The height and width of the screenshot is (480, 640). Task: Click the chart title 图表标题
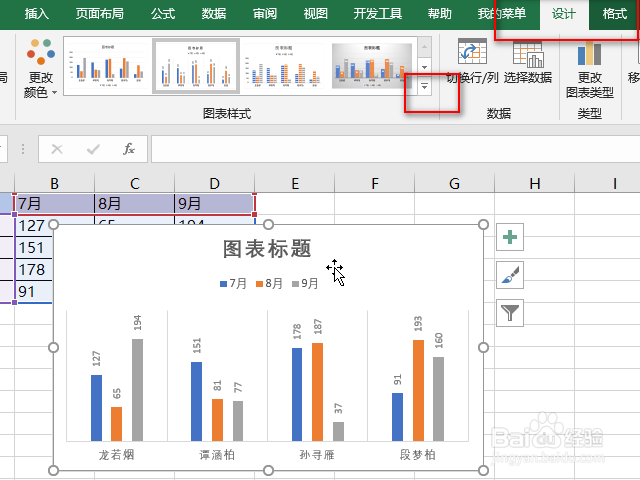pyautogui.click(x=267, y=249)
